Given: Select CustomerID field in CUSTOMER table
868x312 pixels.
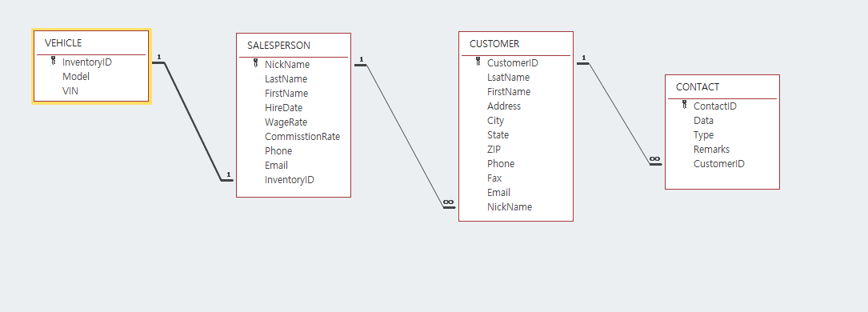Looking at the screenshot, I should pyautogui.click(x=513, y=63).
